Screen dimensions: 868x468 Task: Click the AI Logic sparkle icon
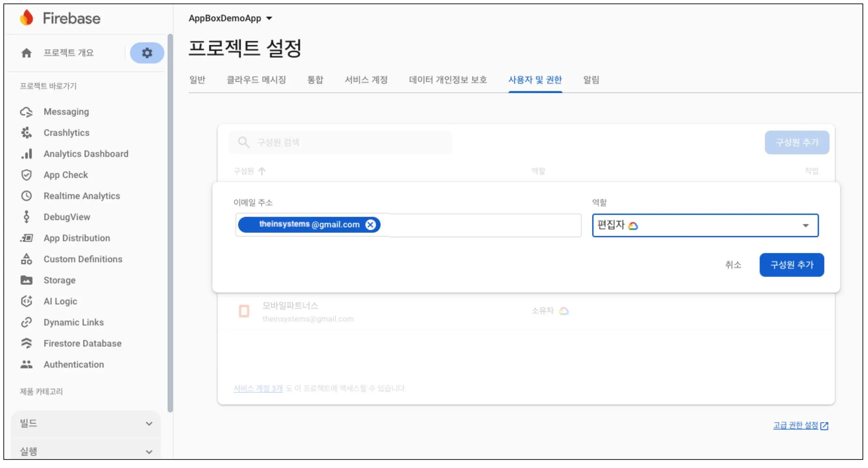(x=26, y=301)
